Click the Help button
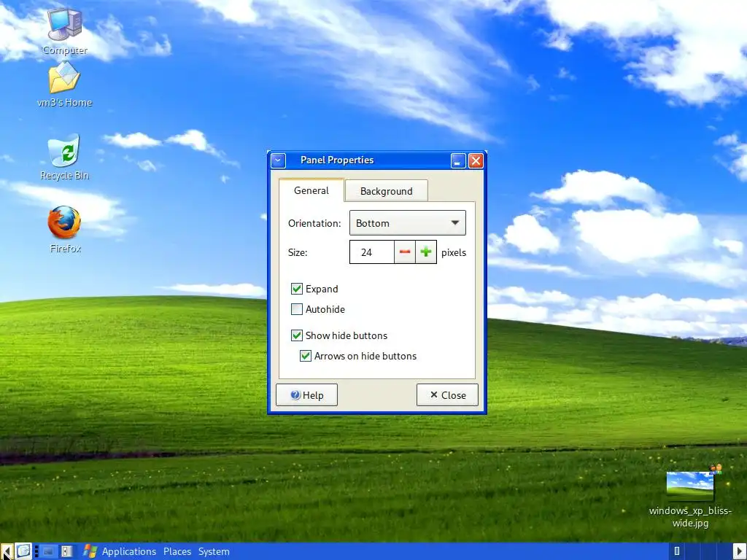The height and width of the screenshot is (560, 747). [307, 394]
